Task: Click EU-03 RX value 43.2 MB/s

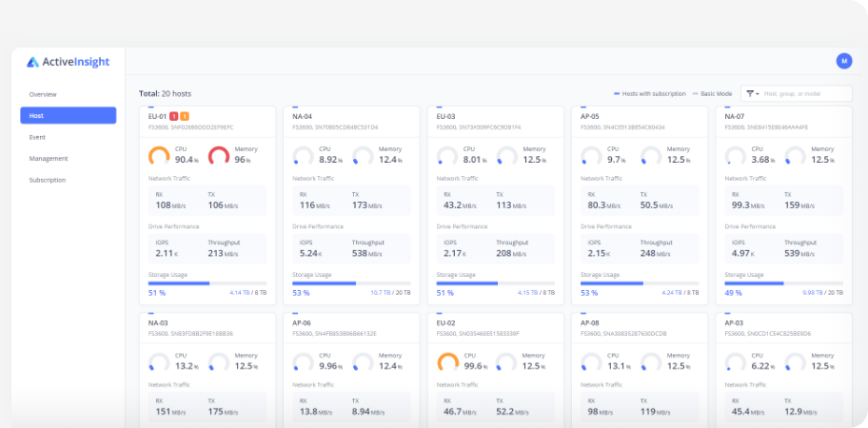Action: [460, 205]
